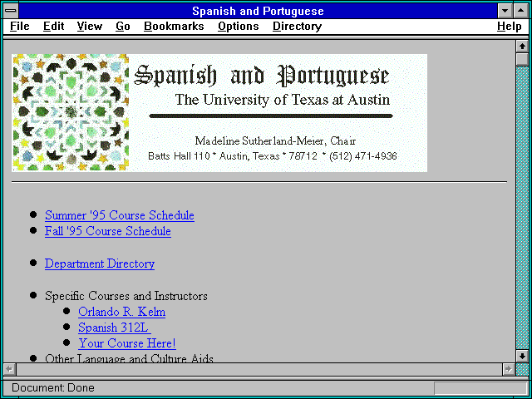The height and width of the screenshot is (399, 532).
Task: Open the Fall '95 Course Schedule link
Action: click(x=108, y=231)
